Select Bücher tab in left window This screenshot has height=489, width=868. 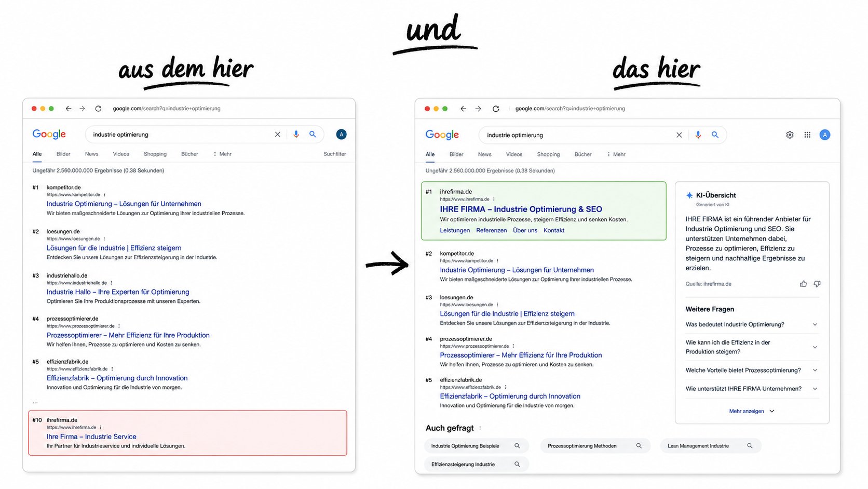pyautogui.click(x=189, y=154)
